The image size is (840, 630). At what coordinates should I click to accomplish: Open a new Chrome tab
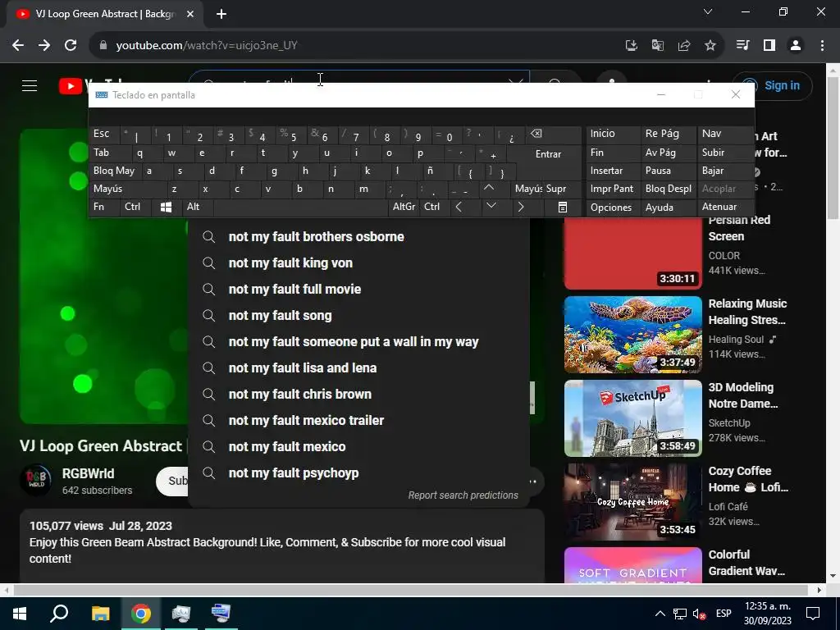(221, 15)
